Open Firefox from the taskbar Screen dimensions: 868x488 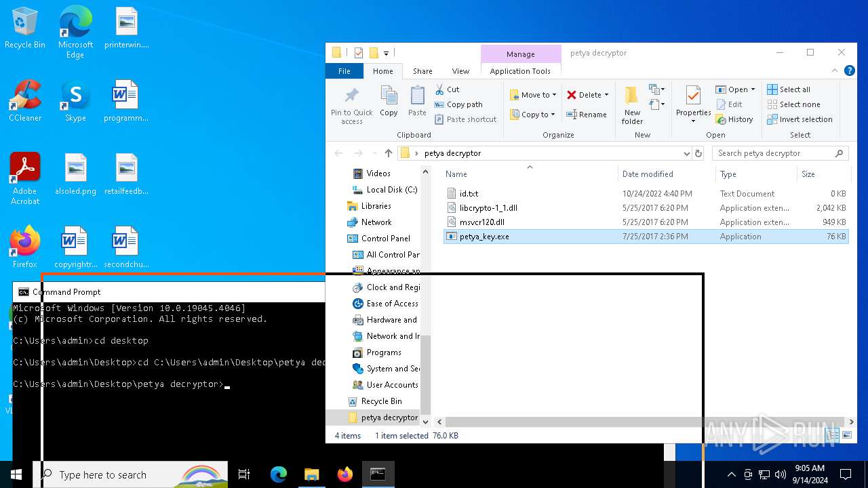(345, 474)
